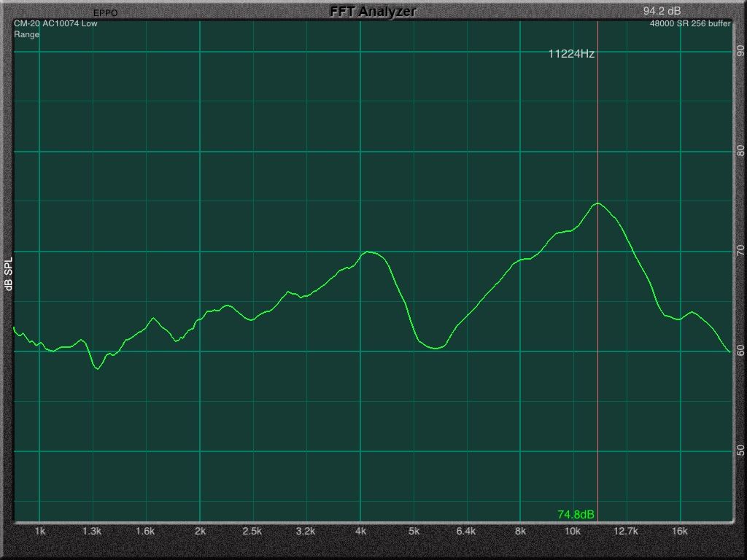
Task: Click the CM-20 AC10074 Low Range microphone label
Action: [x=55, y=28]
